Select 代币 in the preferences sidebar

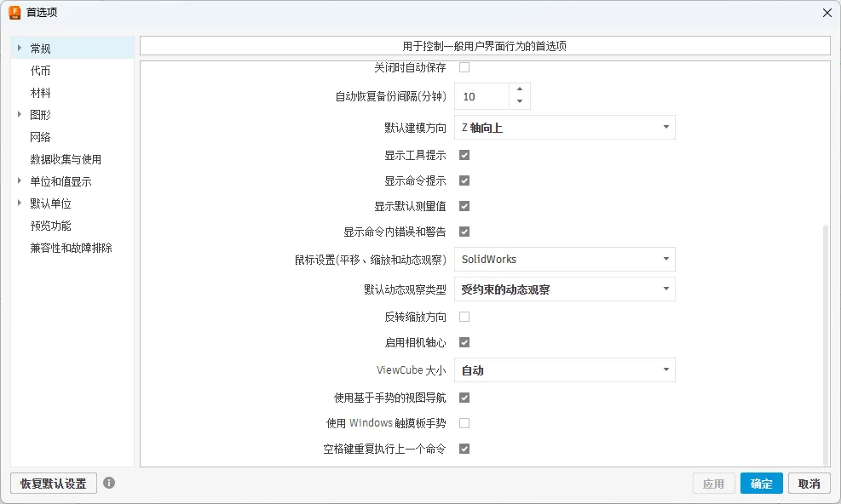click(x=40, y=71)
